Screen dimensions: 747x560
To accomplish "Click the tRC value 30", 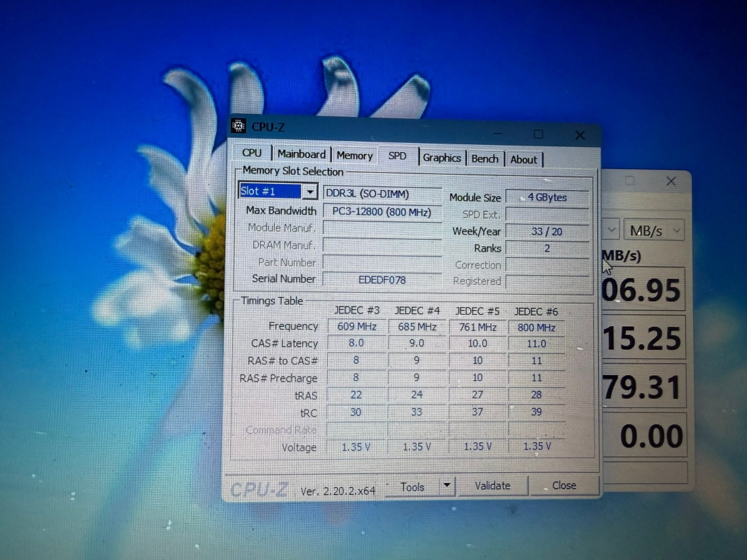I will [x=356, y=412].
